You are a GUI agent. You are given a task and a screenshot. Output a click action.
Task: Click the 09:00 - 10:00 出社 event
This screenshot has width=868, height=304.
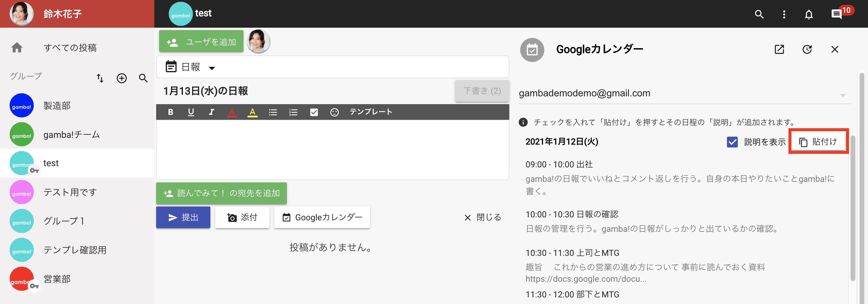559,164
